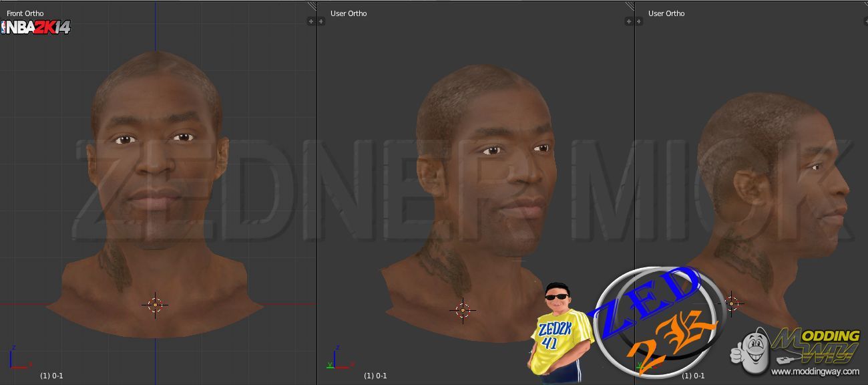Click the cartoon character wearing ZED2K 41 jersey
The image size is (868, 385).
558,331
